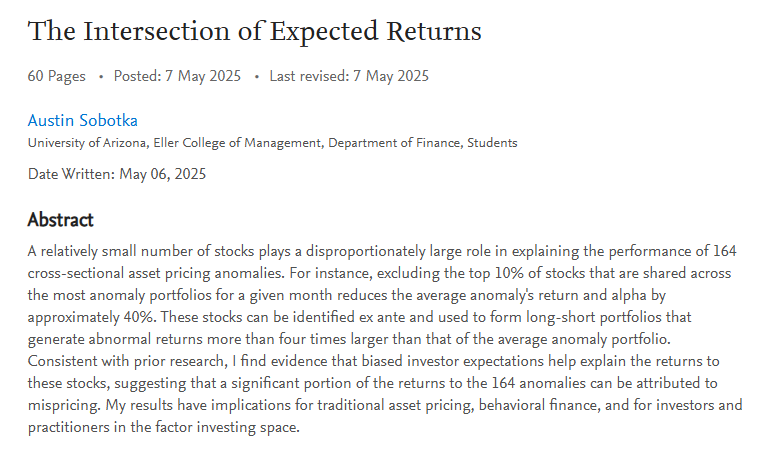Click the 'Date Written: May 06, 2025' line
The height and width of the screenshot is (451, 769).
point(116,174)
